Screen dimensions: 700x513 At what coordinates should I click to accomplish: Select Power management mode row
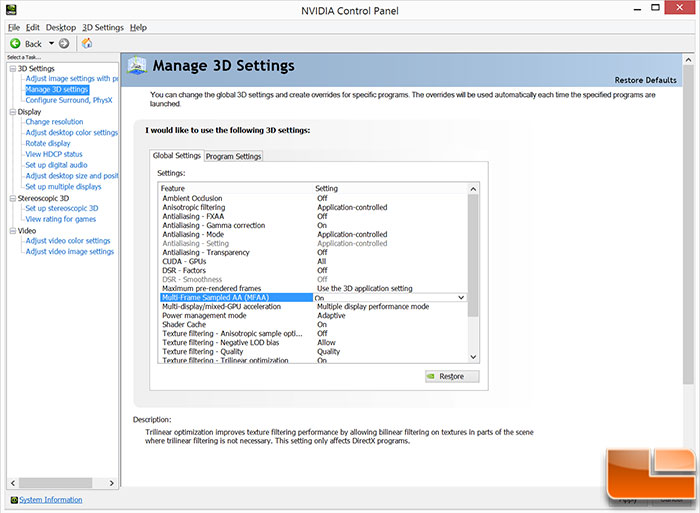314,316
